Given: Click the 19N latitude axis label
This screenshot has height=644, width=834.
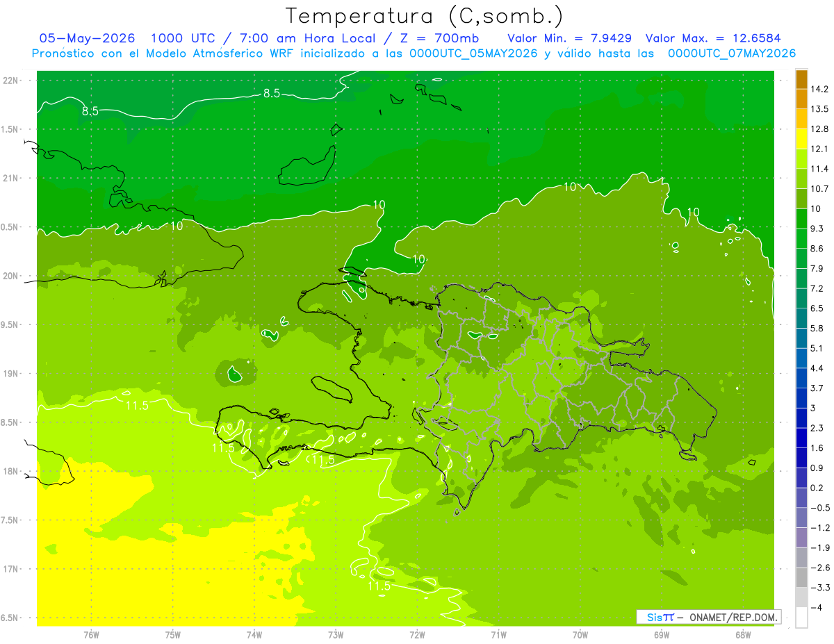Looking at the screenshot, I should point(10,374).
